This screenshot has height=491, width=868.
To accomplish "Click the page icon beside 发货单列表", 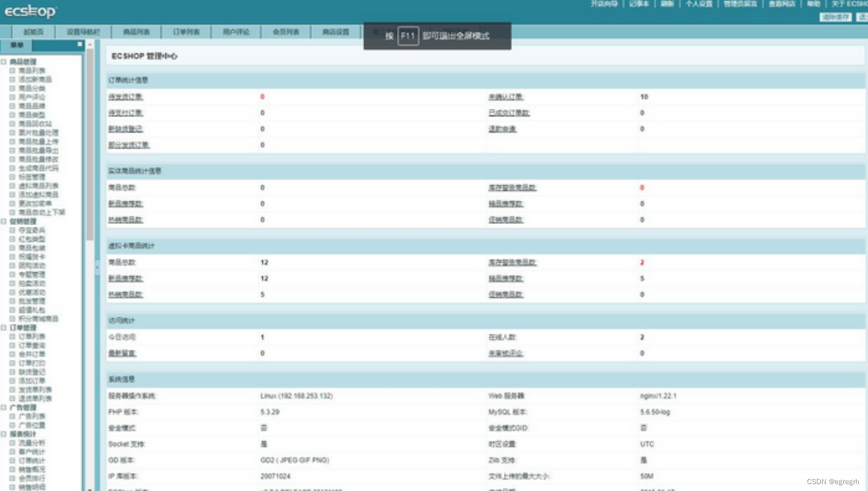I will (x=12, y=390).
